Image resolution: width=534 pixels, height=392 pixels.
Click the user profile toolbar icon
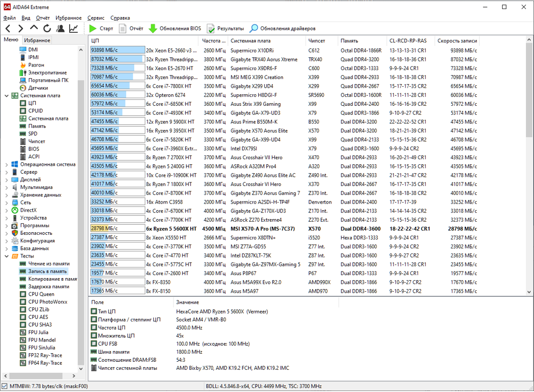pos(61,29)
